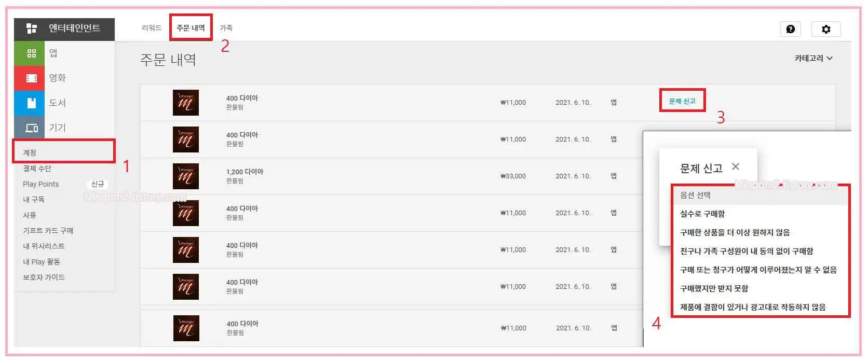Open the 도서 (Books) section icon
This screenshot has height=363, width=868.
tap(32, 103)
